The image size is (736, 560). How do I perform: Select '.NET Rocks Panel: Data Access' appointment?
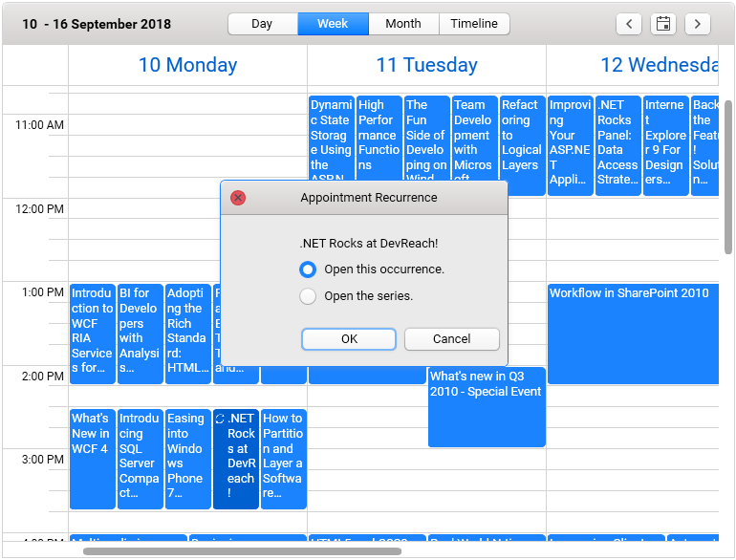(x=618, y=145)
